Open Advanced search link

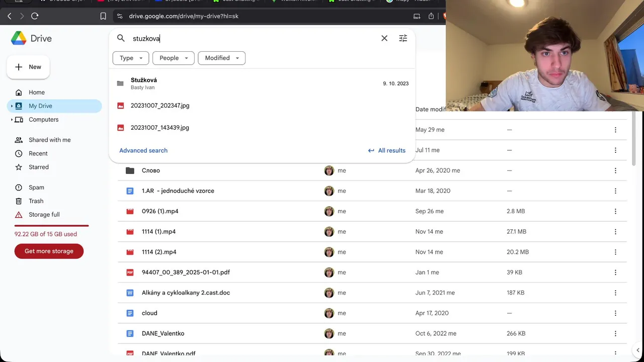143,150
